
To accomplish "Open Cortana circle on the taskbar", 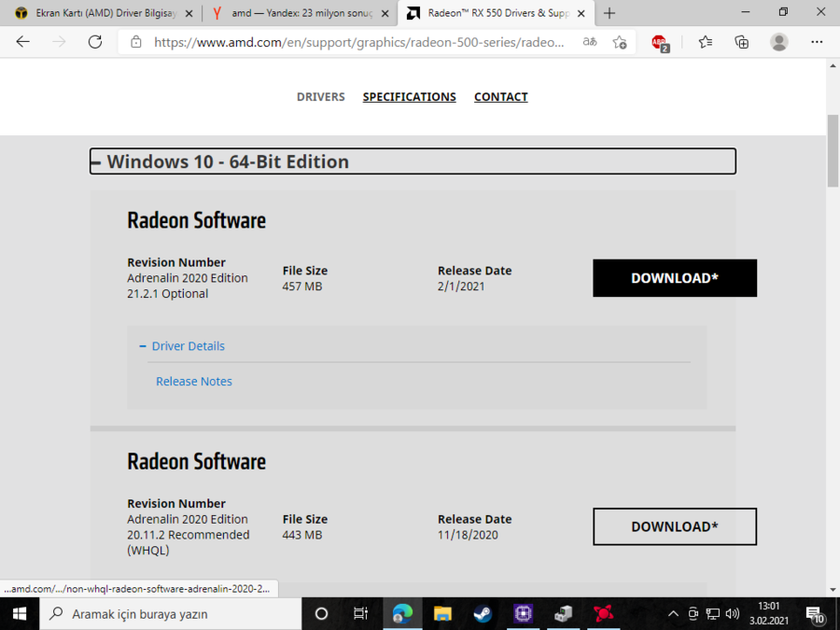I will (321, 614).
